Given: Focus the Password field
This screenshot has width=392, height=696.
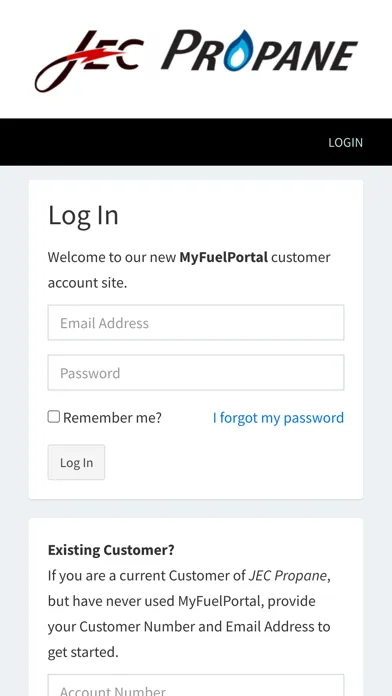Looking at the screenshot, I should click(196, 373).
